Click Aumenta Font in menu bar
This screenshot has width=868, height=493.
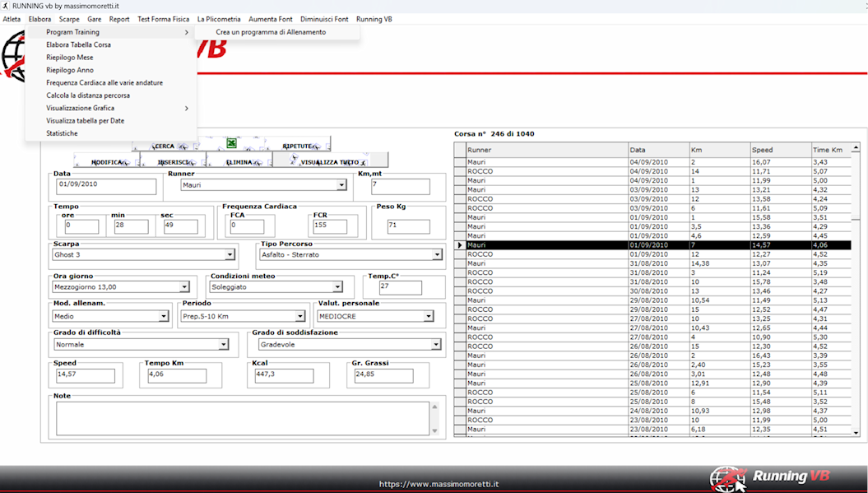click(270, 19)
